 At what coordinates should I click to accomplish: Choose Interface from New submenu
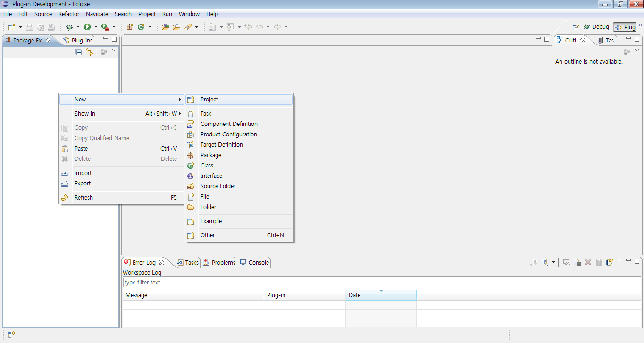[x=239, y=176]
